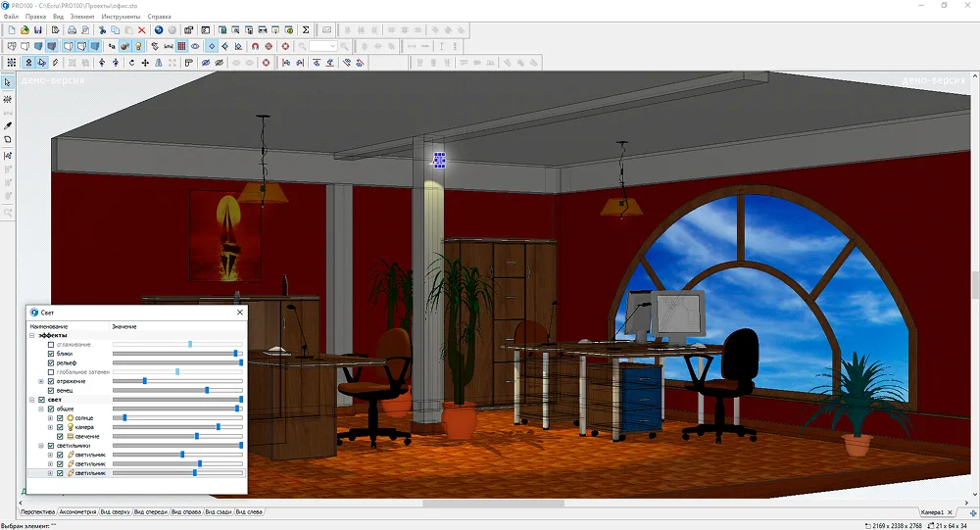Viewport: 980px width, 530px height.
Task: Select the arrow pointer tool in left sidebar
Action: point(8,82)
